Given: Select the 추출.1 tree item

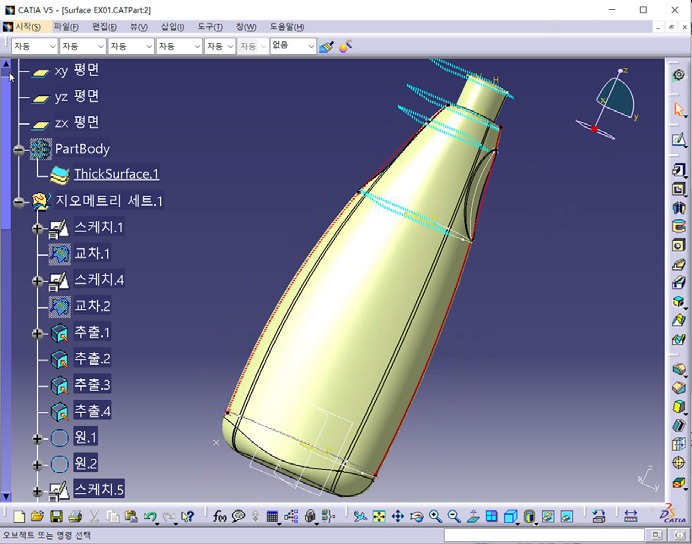Looking at the screenshot, I should point(92,332).
